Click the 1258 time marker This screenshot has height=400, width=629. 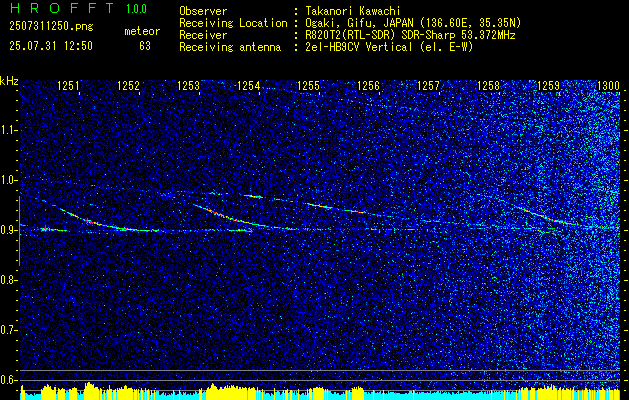pos(488,85)
